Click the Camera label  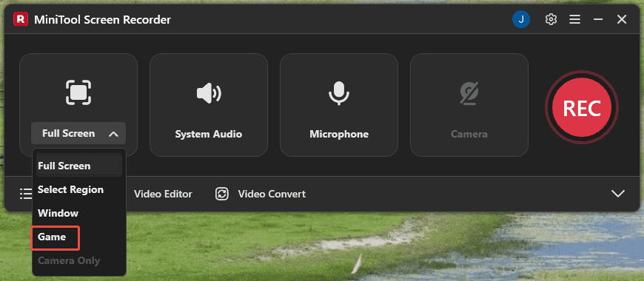pos(469,134)
